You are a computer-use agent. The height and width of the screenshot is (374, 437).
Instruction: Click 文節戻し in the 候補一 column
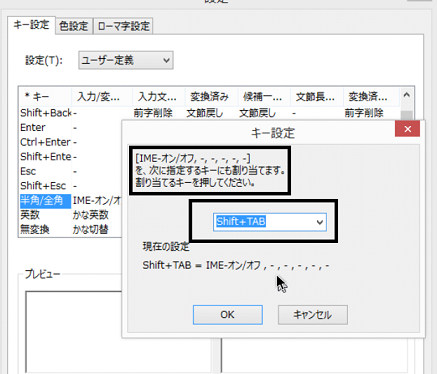[257, 113]
